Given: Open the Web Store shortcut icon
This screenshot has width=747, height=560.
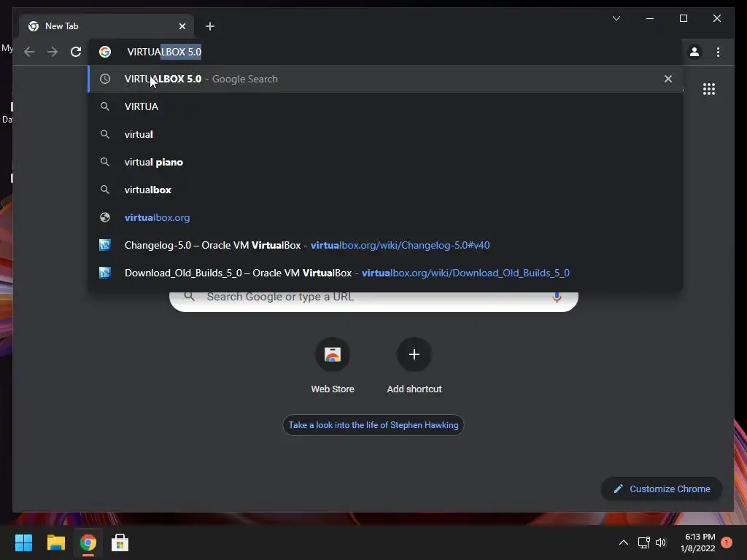Looking at the screenshot, I should pyautogui.click(x=333, y=354).
